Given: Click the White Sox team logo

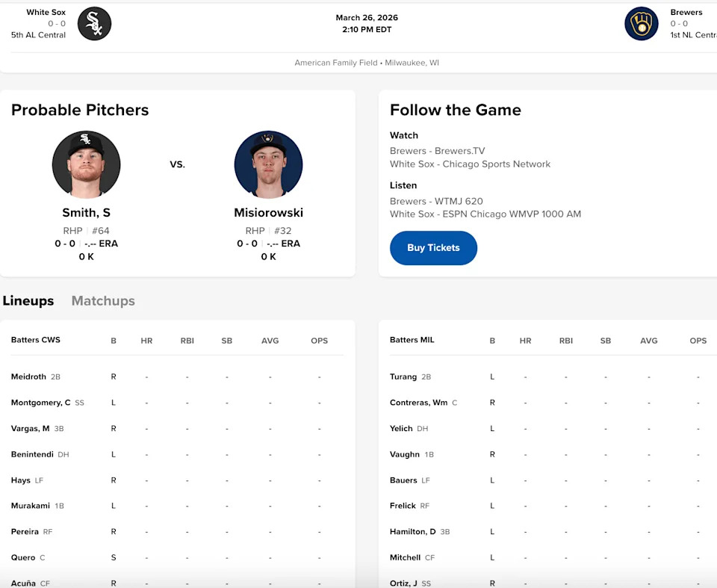Looking at the screenshot, I should pyautogui.click(x=94, y=24).
